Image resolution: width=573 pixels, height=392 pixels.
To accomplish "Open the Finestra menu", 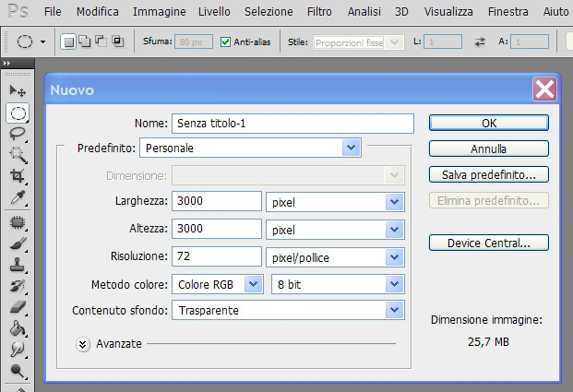I will [508, 12].
